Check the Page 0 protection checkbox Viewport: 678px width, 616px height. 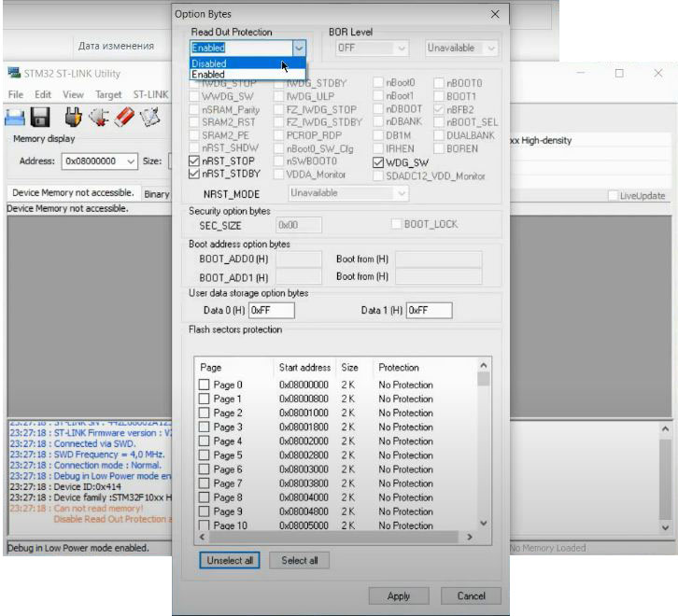[205, 385]
